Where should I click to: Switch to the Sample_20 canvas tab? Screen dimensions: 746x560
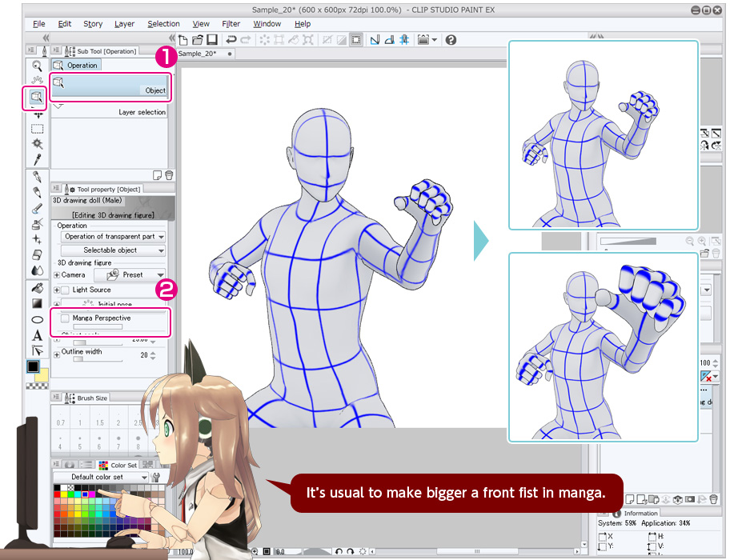tap(200, 54)
